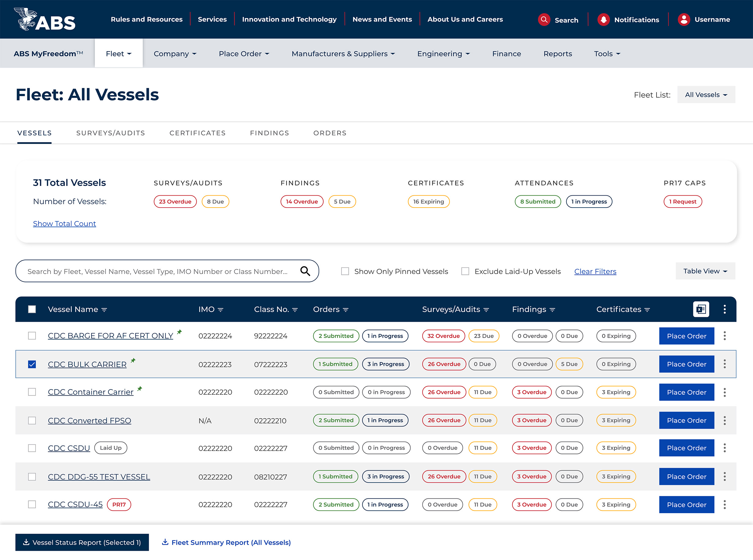Click pin icon beside CDC Container Carrier
The width and height of the screenshot is (753, 560).
[139, 389]
